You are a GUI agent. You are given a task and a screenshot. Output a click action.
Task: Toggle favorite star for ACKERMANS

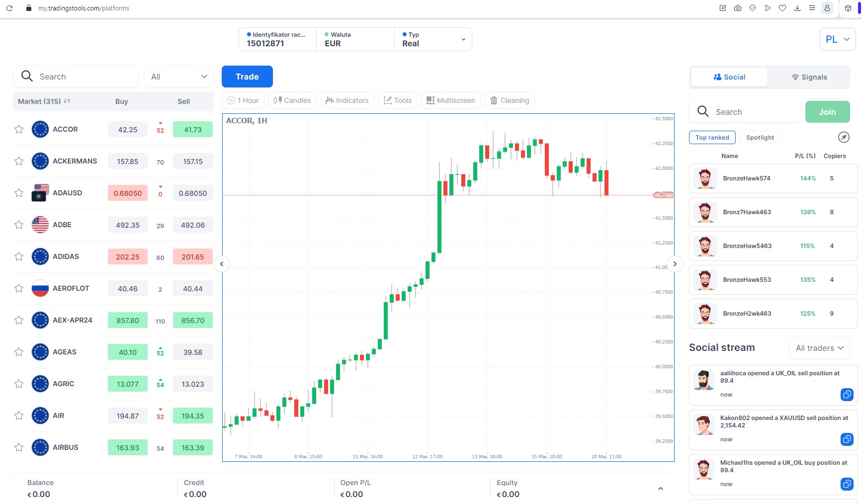point(19,161)
